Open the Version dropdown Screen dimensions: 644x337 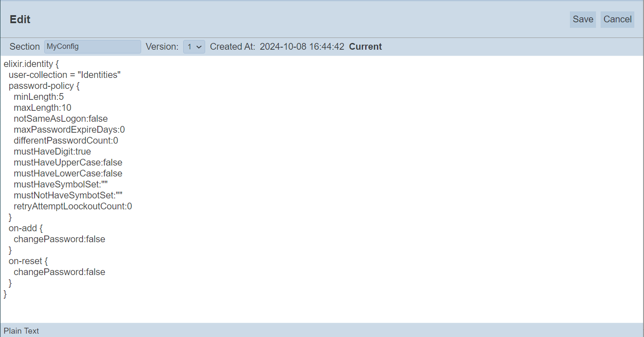pyautogui.click(x=194, y=47)
